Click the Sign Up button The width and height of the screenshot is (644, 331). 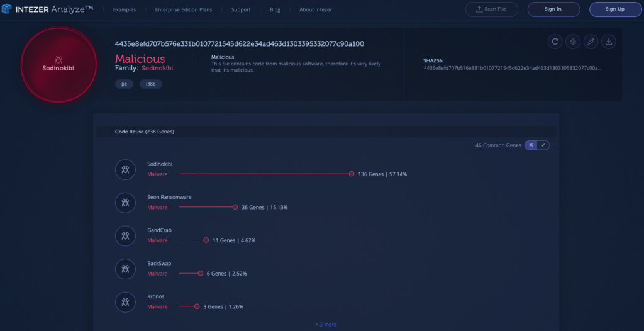615,9
